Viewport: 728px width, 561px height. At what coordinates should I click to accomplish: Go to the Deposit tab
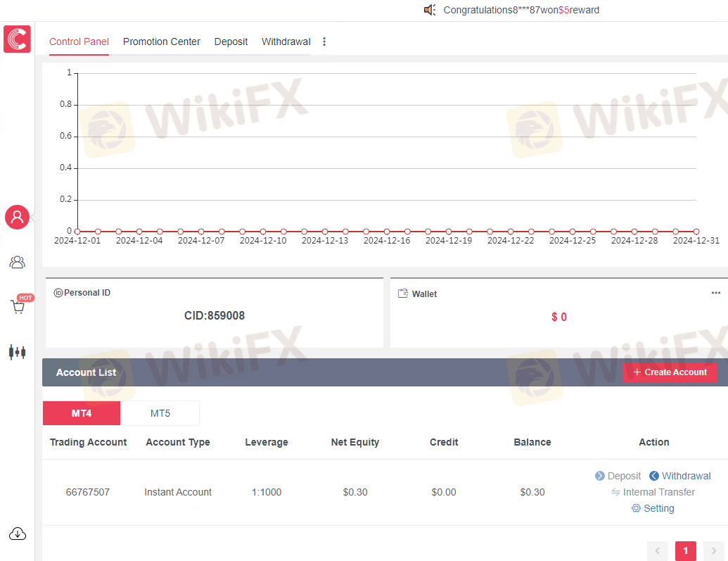pyautogui.click(x=231, y=42)
